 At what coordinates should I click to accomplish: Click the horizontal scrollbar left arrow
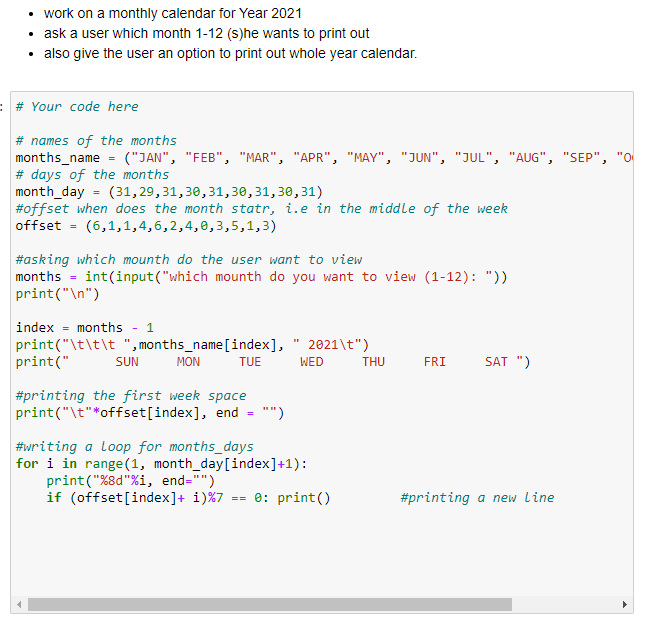(19, 605)
